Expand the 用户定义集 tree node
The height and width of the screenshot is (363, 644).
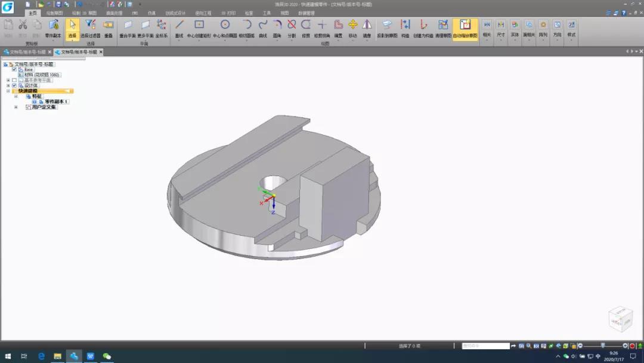point(16,107)
